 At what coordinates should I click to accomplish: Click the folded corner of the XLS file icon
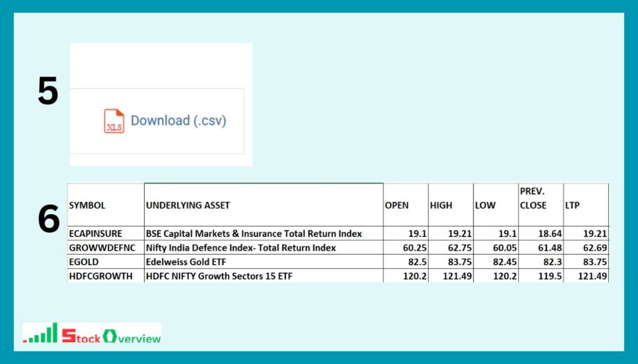point(120,112)
